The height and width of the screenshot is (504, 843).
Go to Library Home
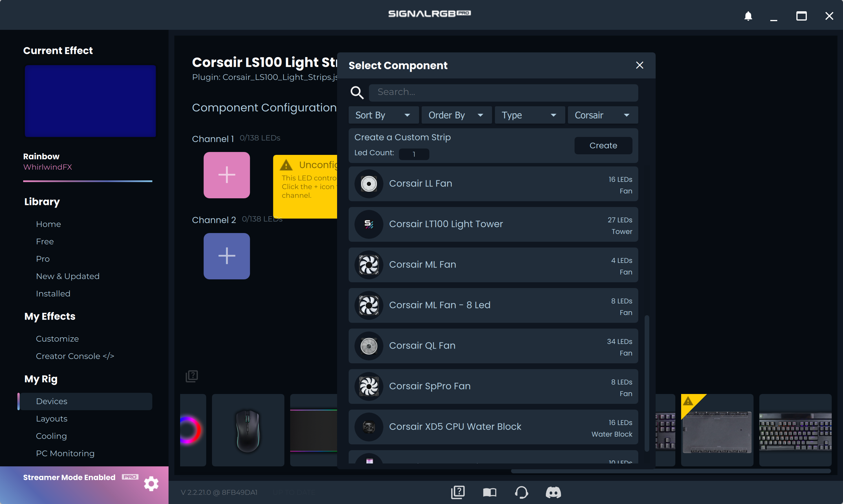[48, 224]
